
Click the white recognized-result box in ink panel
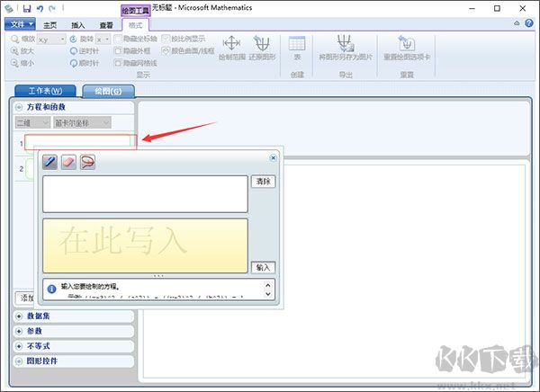click(x=145, y=194)
